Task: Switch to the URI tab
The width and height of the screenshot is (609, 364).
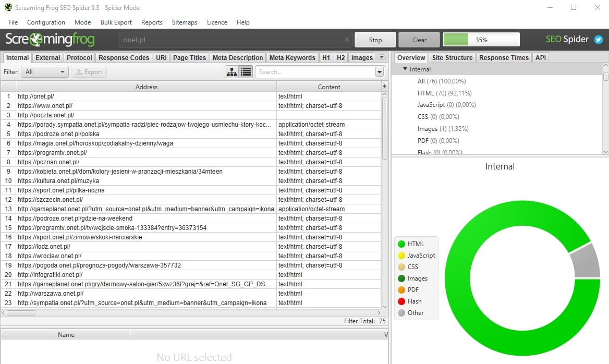Action: [x=161, y=57]
